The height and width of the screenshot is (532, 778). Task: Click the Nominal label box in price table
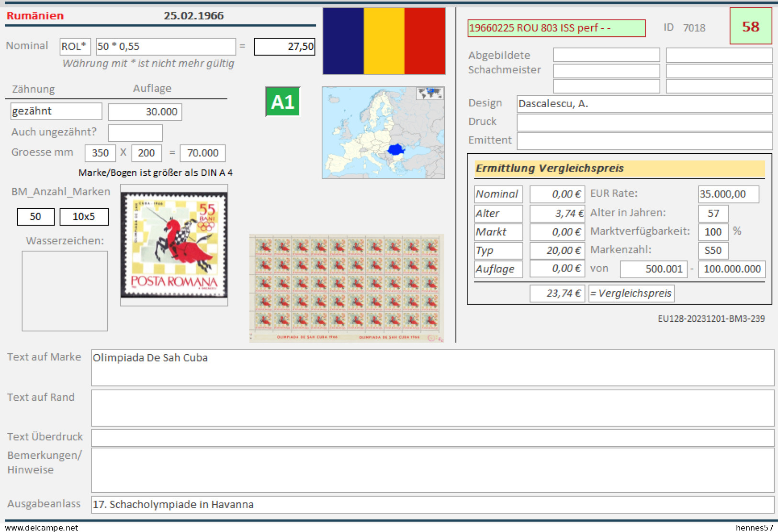coord(498,194)
